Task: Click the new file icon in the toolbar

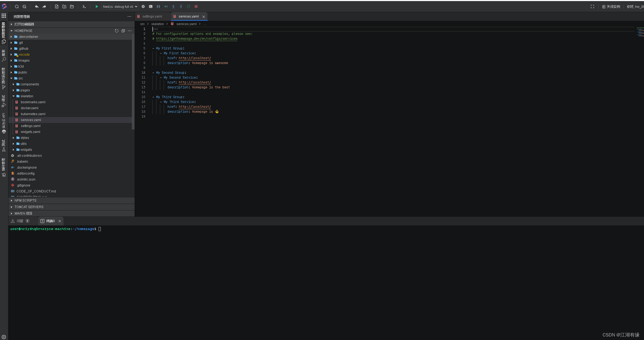Action: tap(57, 6)
